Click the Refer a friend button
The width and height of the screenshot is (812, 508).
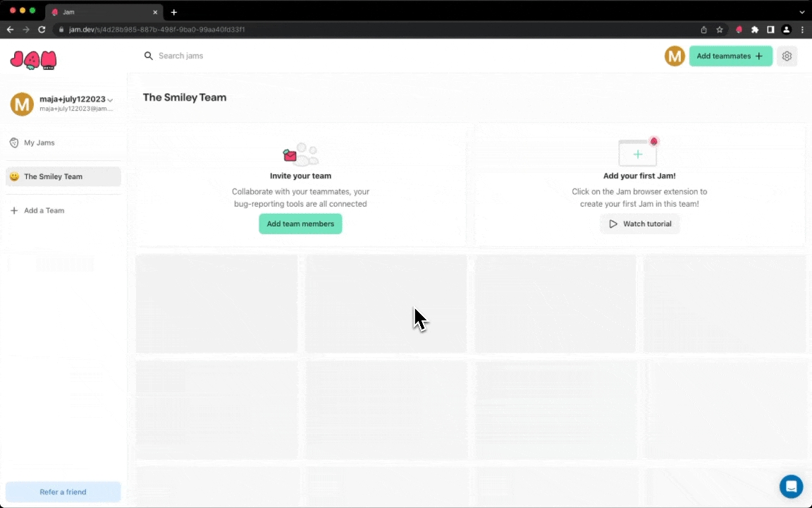63,492
